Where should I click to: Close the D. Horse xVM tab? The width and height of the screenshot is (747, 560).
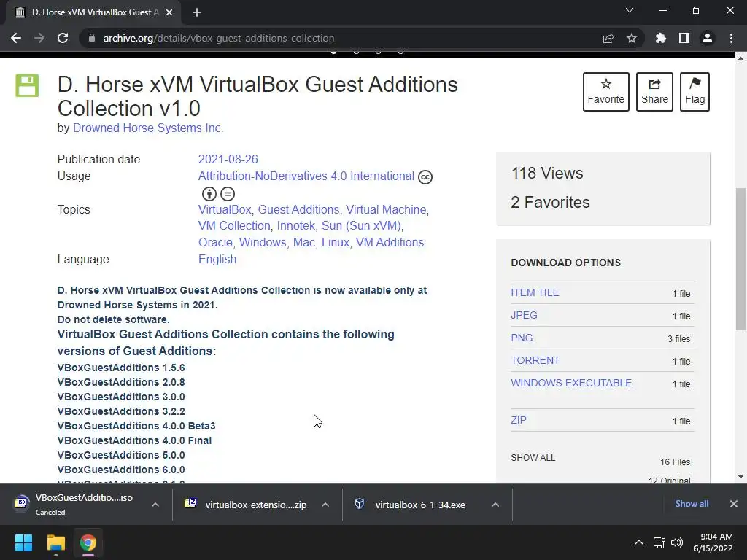[x=169, y=12]
